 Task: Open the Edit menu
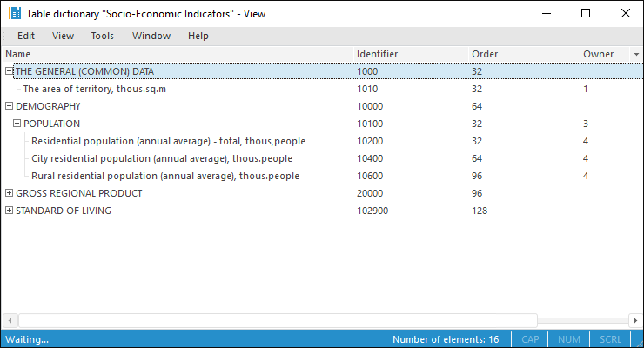(x=26, y=36)
